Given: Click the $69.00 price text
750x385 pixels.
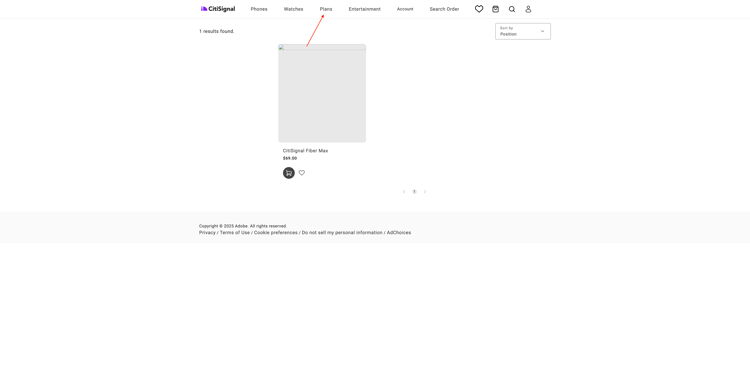Looking at the screenshot, I should (x=290, y=158).
